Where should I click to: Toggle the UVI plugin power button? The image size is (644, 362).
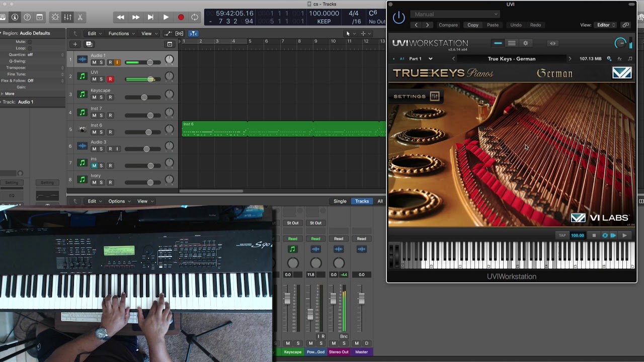tap(398, 18)
